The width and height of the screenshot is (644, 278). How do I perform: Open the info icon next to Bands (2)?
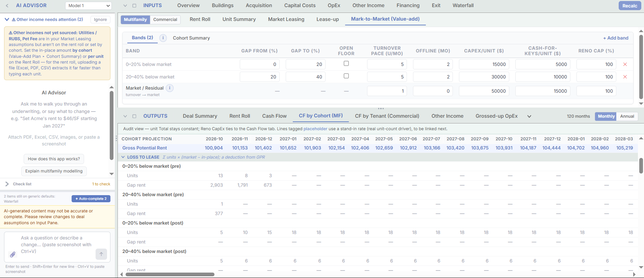point(163,38)
